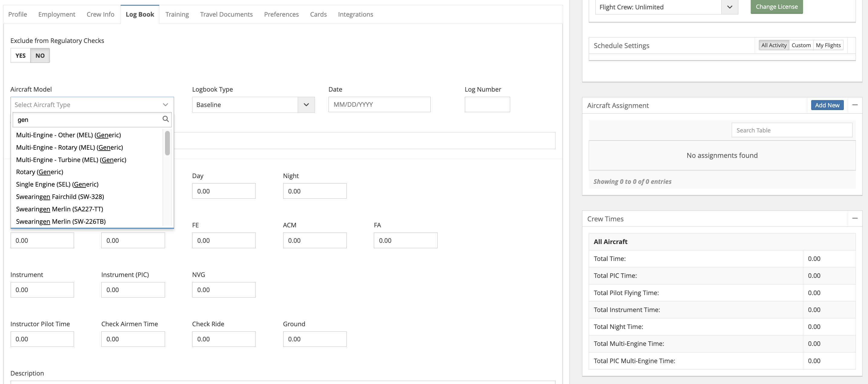
Task: Click the Log Number input field
Action: pos(487,105)
